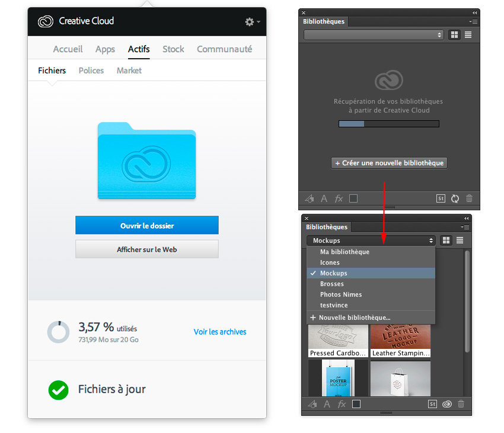Image resolution: width=504 pixels, height=433 pixels.
Task: Click the 731,99 Mo sur 20 Go text
Action: [109, 340]
